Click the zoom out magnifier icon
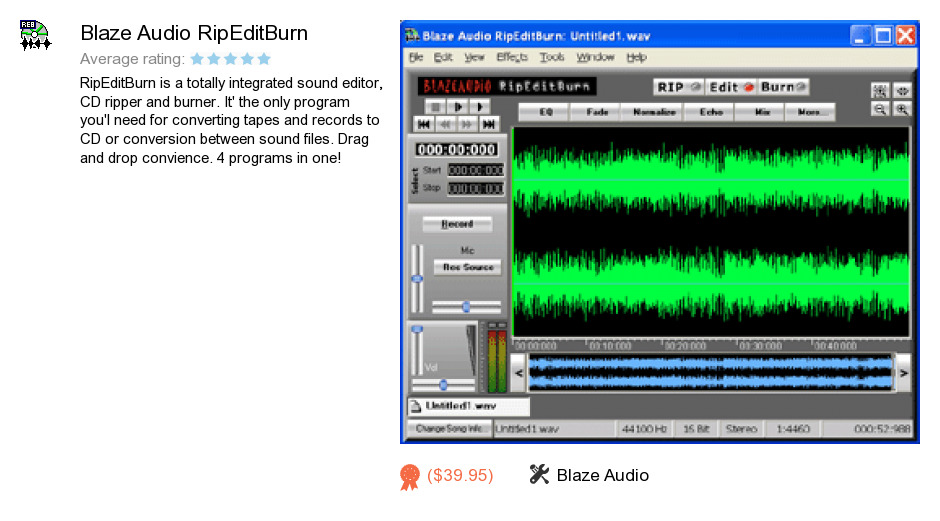 [880, 110]
